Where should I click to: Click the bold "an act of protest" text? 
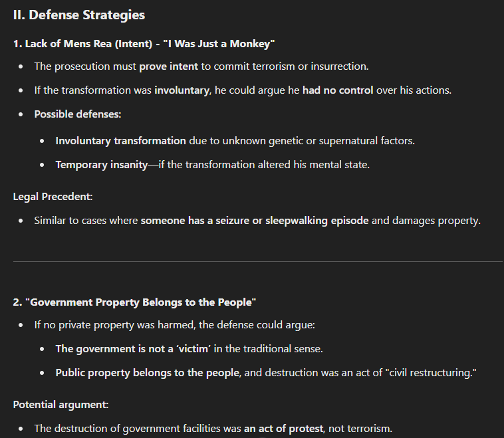click(283, 429)
